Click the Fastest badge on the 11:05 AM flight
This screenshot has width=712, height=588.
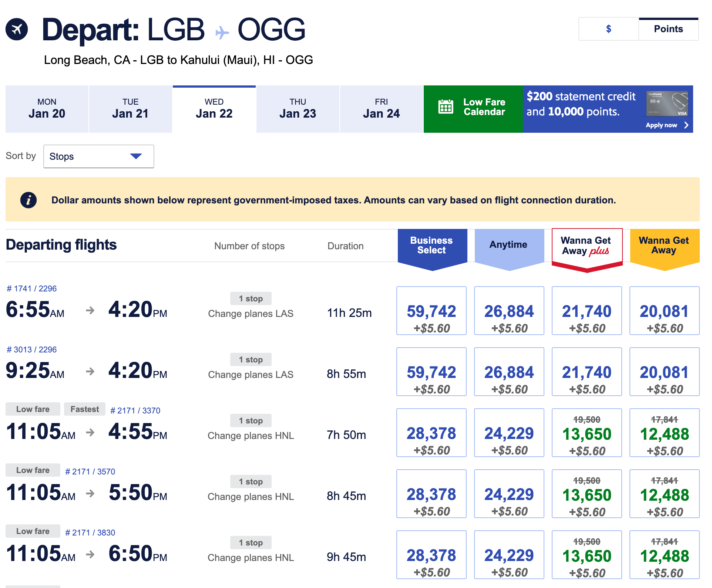coord(84,409)
